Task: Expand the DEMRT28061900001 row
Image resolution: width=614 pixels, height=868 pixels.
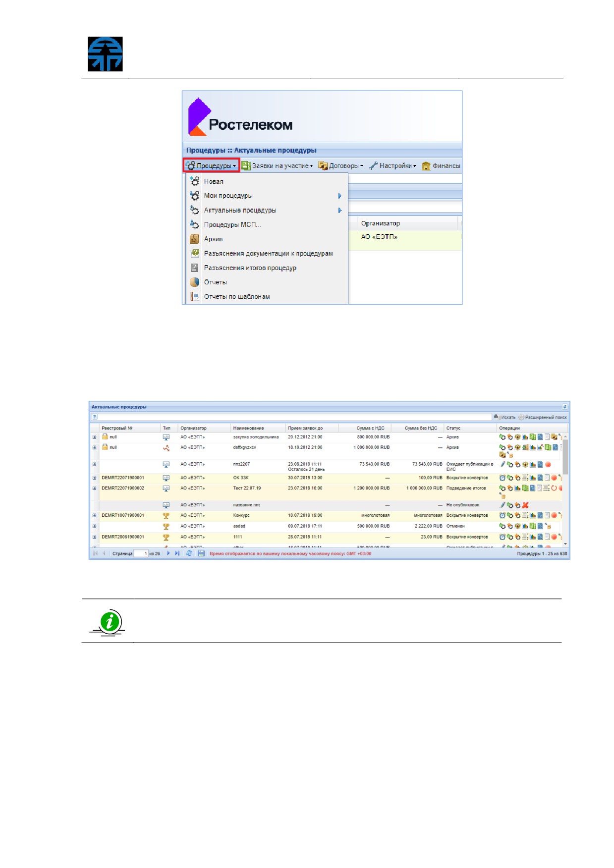Action: point(94,537)
